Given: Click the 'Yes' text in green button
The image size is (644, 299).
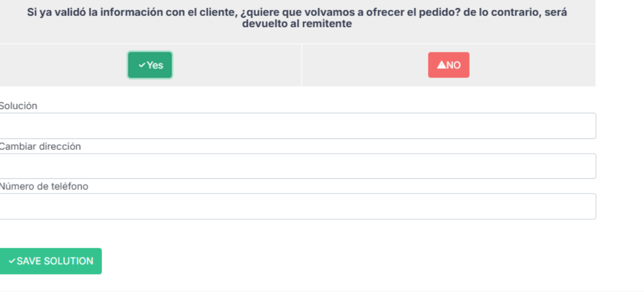Looking at the screenshot, I should [155, 65].
